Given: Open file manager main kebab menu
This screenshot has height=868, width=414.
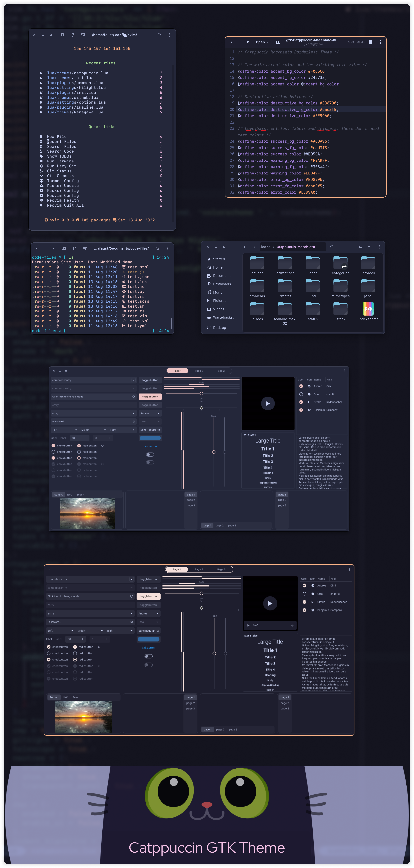Looking at the screenshot, I should 379,247.
